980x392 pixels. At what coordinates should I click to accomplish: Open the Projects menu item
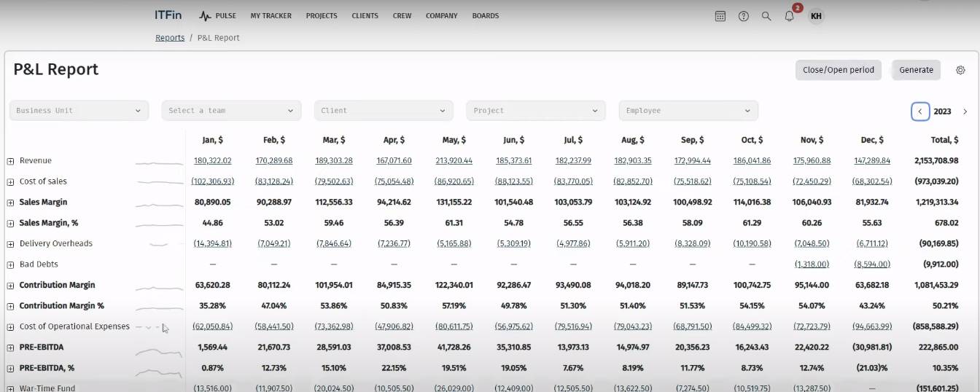click(x=321, y=16)
